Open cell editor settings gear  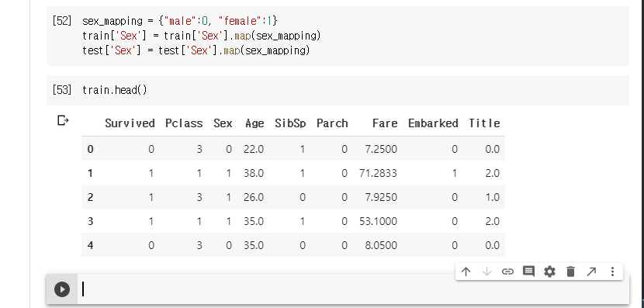click(x=549, y=272)
